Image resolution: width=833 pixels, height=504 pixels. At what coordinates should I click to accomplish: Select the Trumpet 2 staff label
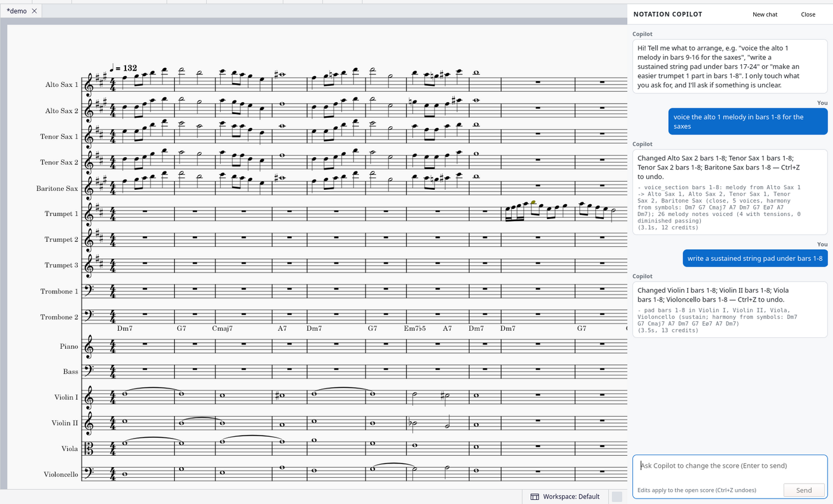61,239
